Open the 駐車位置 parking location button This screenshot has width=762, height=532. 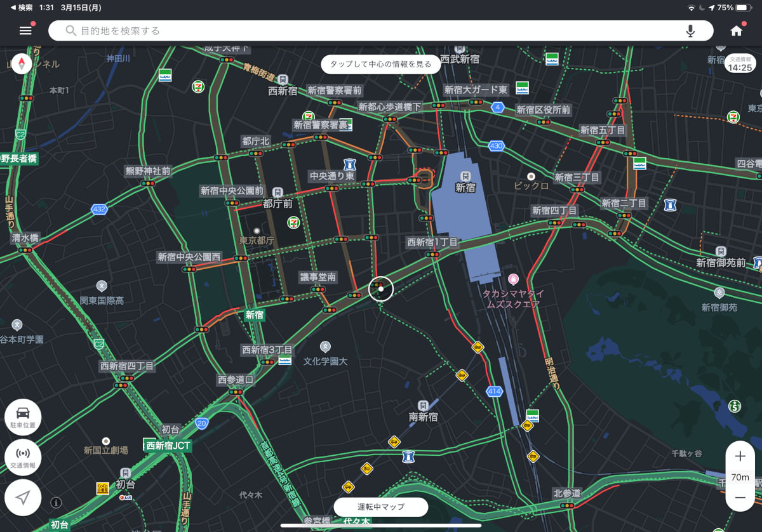[23, 416]
